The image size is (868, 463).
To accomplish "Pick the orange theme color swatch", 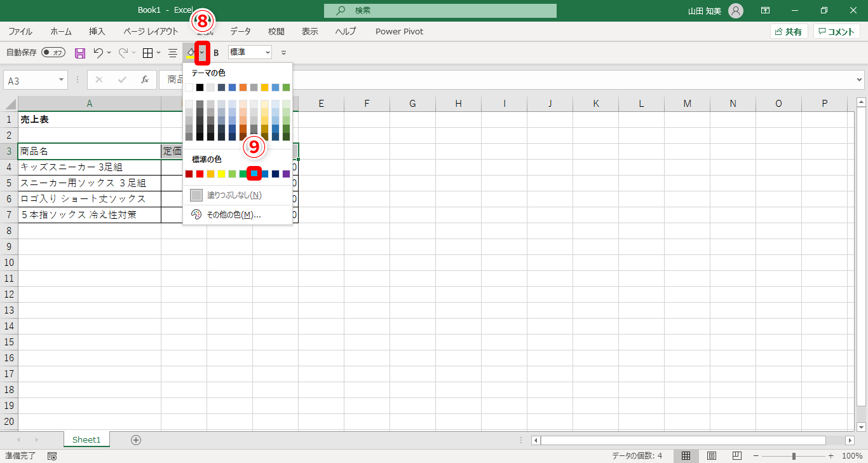I will pyautogui.click(x=243, y=87).
